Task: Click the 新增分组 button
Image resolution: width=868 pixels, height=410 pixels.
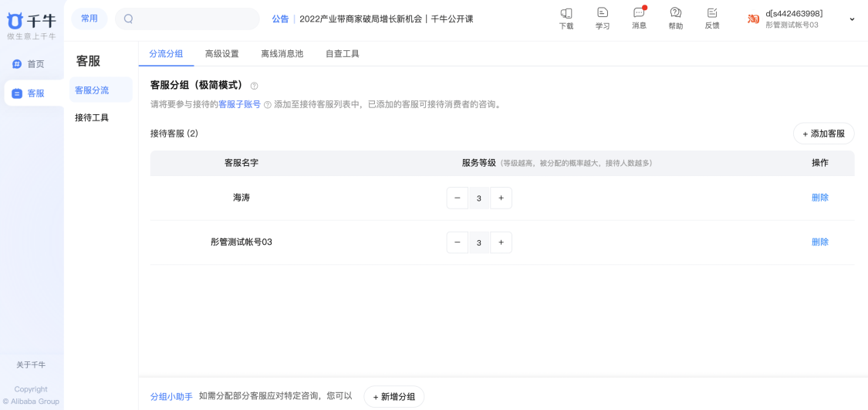Action: point(393,397)
